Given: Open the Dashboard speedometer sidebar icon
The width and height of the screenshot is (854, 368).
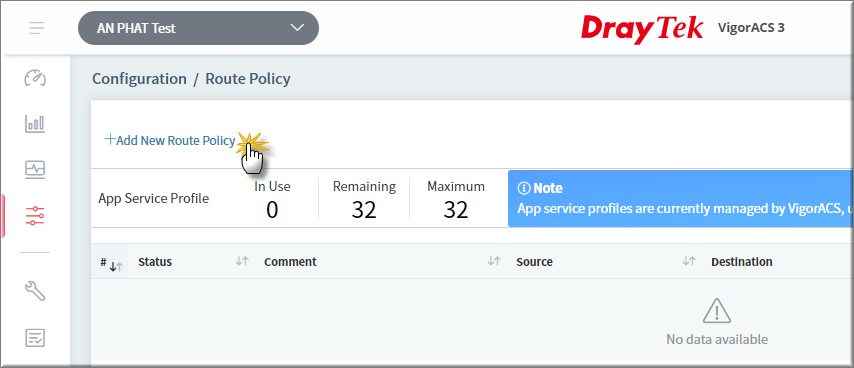Looking at the screenshot, I should (x=35, y=78).
